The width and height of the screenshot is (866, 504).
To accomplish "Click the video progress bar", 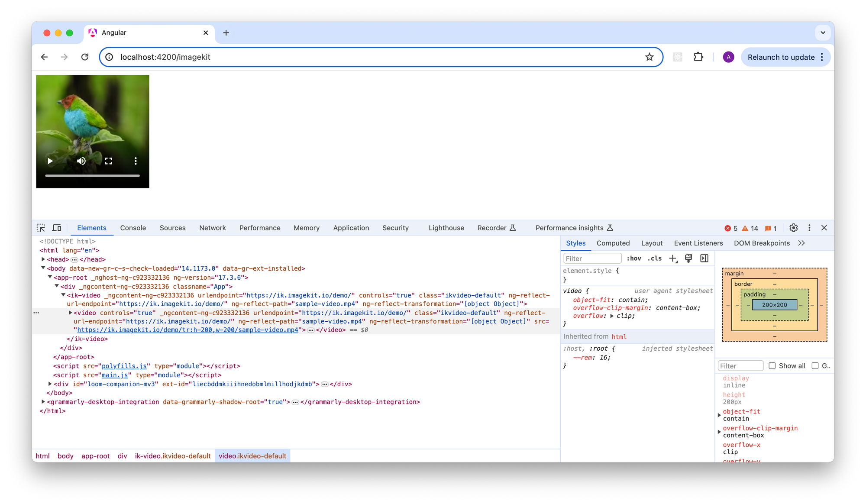I will point(93,176).
